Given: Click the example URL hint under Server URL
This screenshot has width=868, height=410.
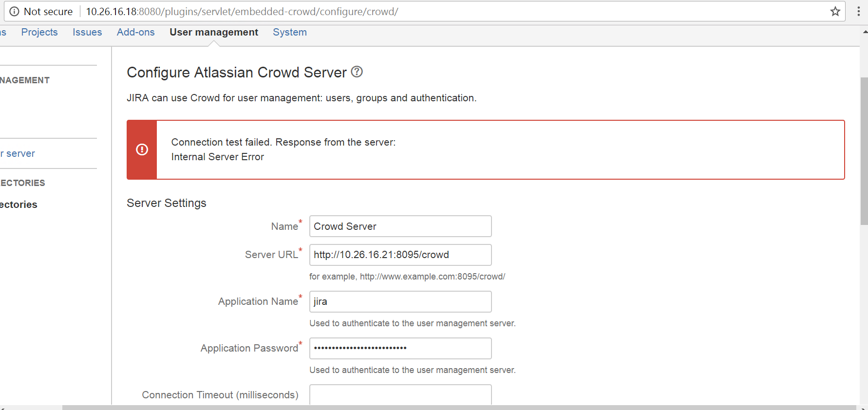Looking at the screenshot, I should pos(407,277).
